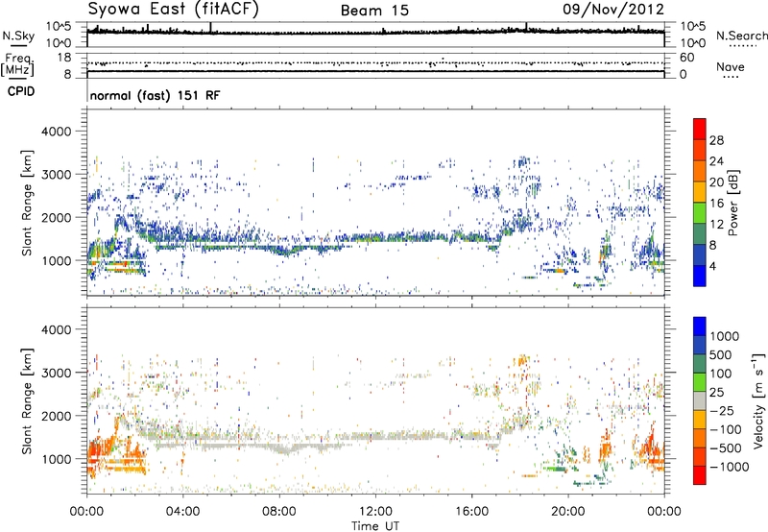Click the 'Beam 15' label
Image resolution: width=768 pixels, height=532 pixels.
point(374,11)
